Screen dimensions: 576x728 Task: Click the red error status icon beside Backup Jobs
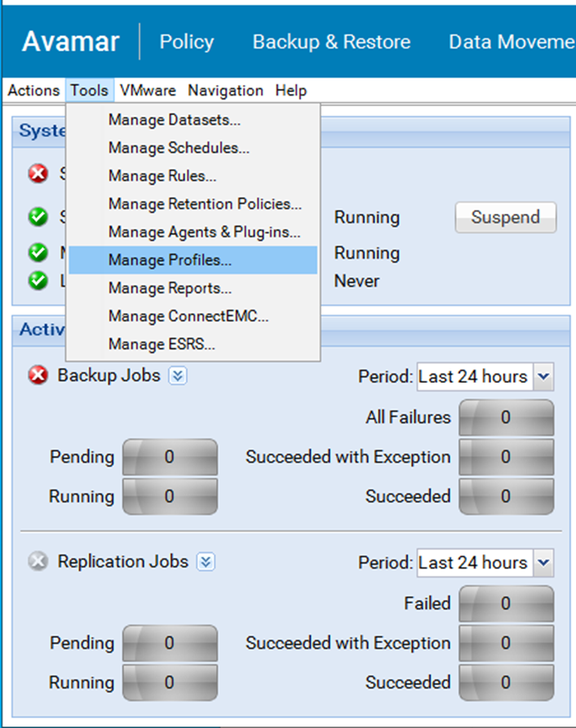tap(36, 376)
